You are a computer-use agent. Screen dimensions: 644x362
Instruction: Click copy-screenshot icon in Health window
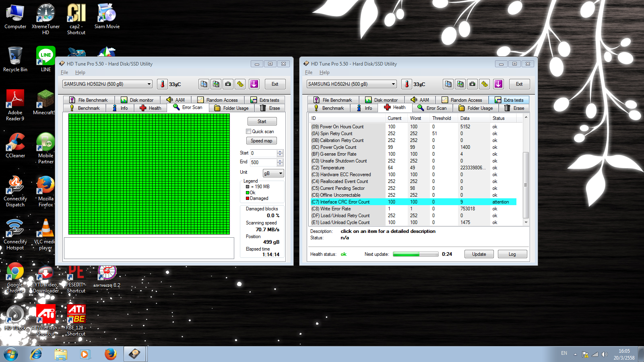click(x=460, y=84)
